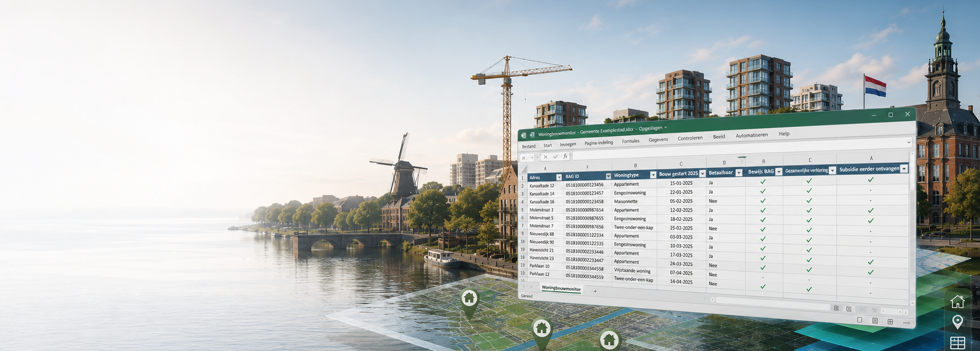Open the Gezamenlijke verklaring filter dropdown

(x=833, y=170)
